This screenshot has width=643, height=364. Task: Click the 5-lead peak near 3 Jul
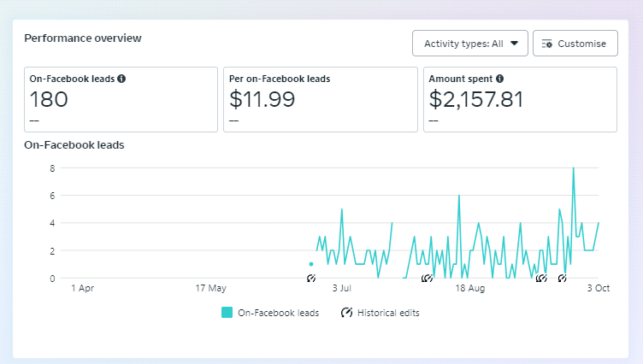pyautogui.click(x=342, y=209)
